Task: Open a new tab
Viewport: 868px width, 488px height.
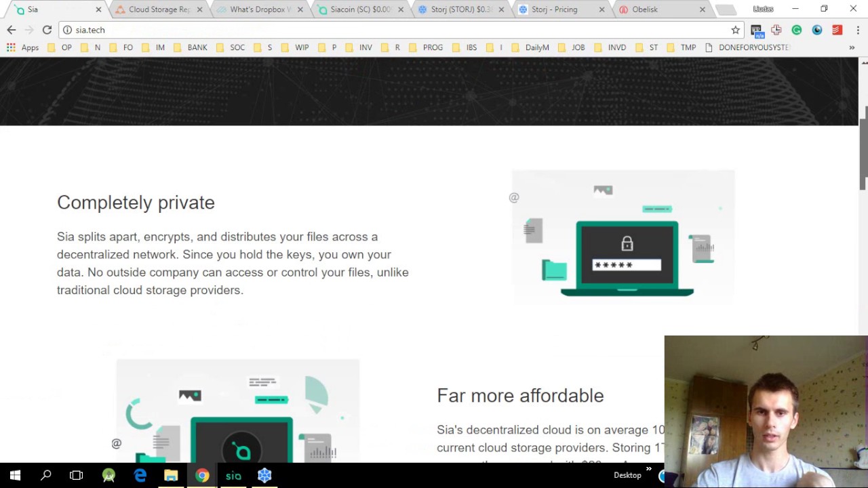Action: pos(726,9)
